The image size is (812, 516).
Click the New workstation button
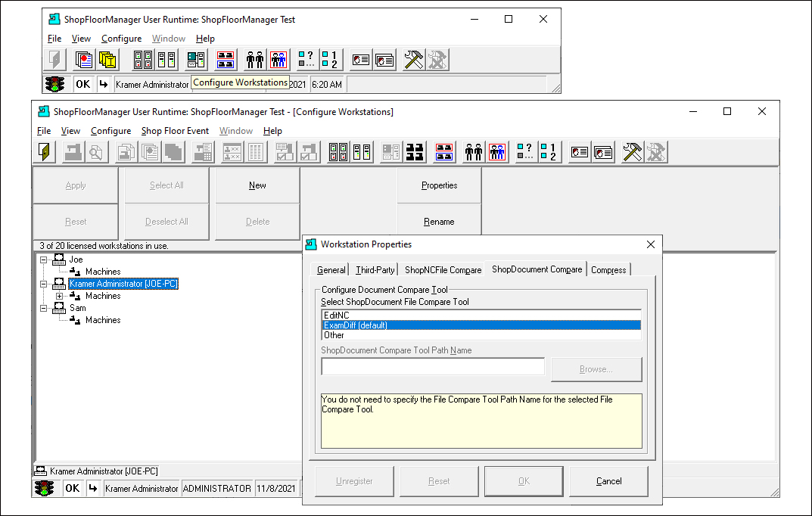pos(257,185)
